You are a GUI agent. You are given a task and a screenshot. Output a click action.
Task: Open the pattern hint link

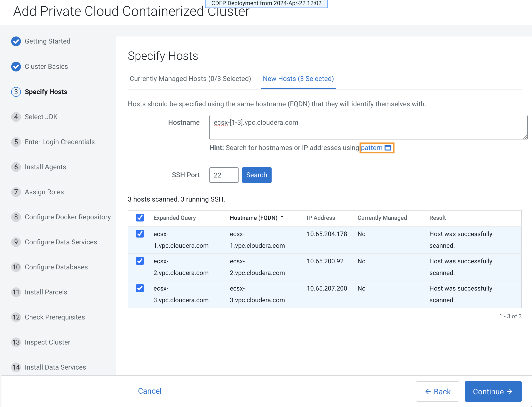[372, 148]
